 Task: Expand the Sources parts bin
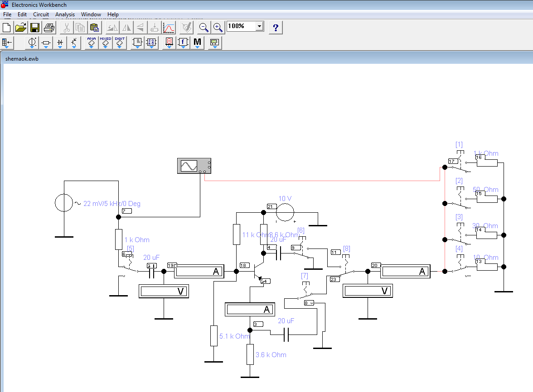32,43
